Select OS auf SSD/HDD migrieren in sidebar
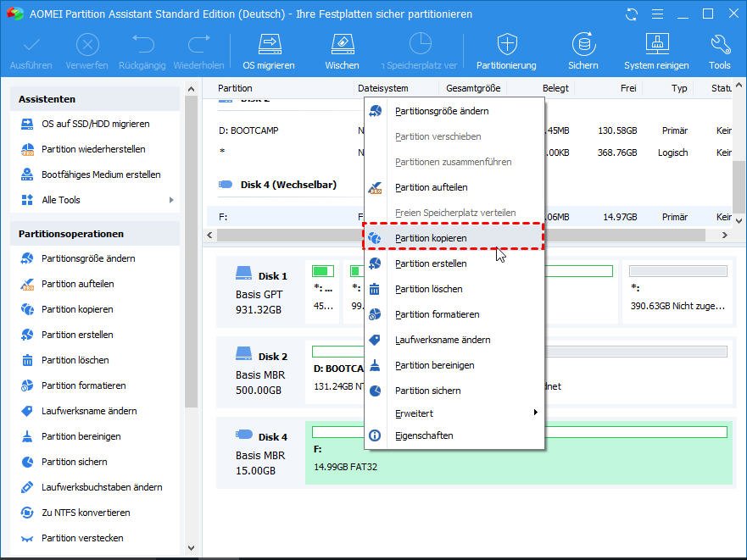 [x=95, y=124]
